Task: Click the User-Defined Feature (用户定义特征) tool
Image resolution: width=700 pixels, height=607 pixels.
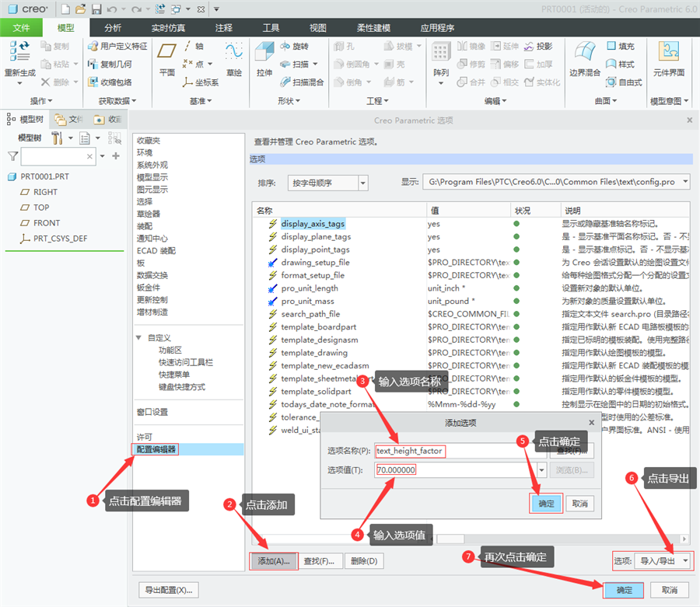Action: click(117, 46)
